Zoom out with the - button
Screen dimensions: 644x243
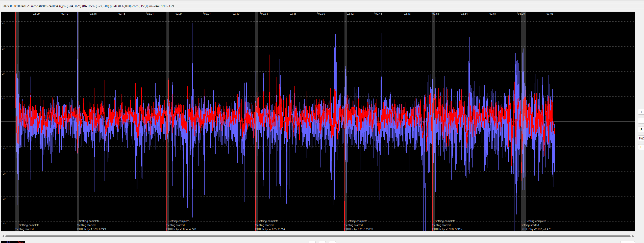pos(641,121)
